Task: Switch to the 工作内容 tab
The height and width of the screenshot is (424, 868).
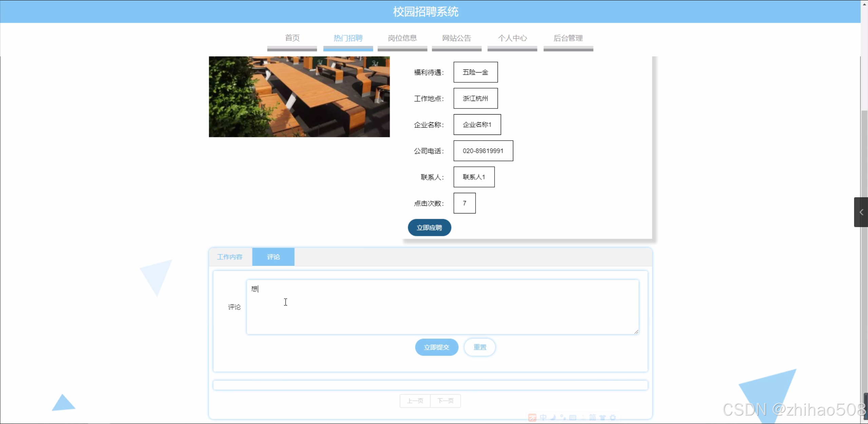Action: click(230, 257)
